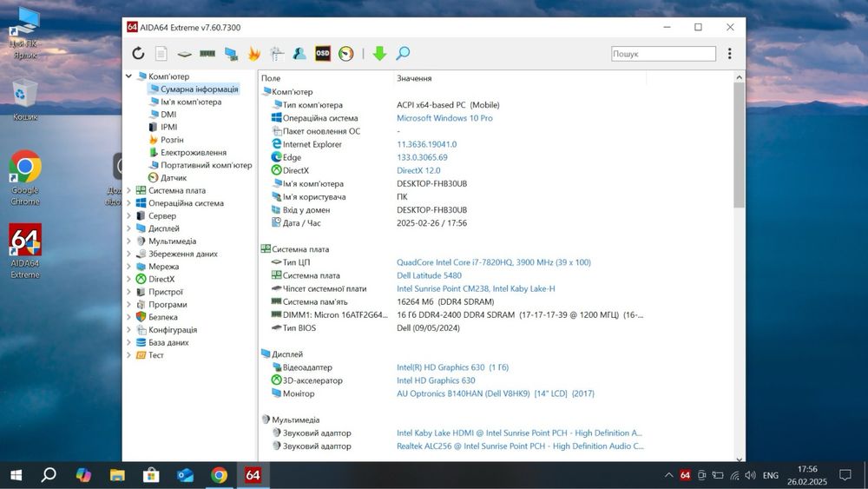This screenshot has height=489, width=868.
Task: Select the IPMI tree item
Action: tap(169, 127)
